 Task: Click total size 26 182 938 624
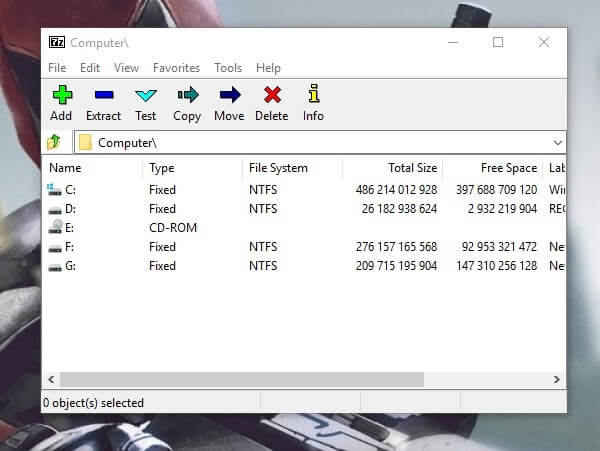pos(399,209)
